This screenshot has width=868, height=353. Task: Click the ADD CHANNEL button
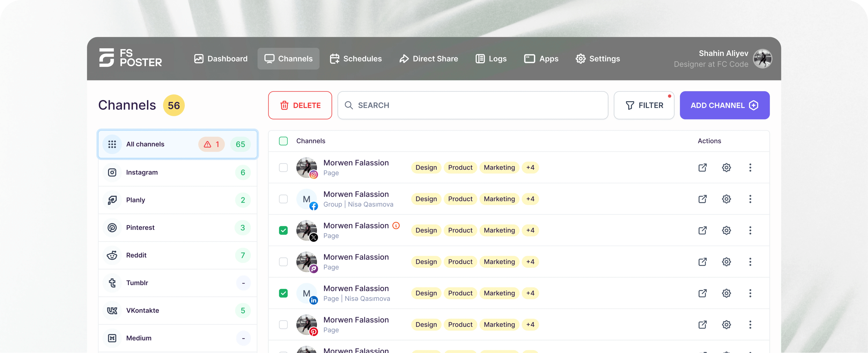[x=724, y=105]
